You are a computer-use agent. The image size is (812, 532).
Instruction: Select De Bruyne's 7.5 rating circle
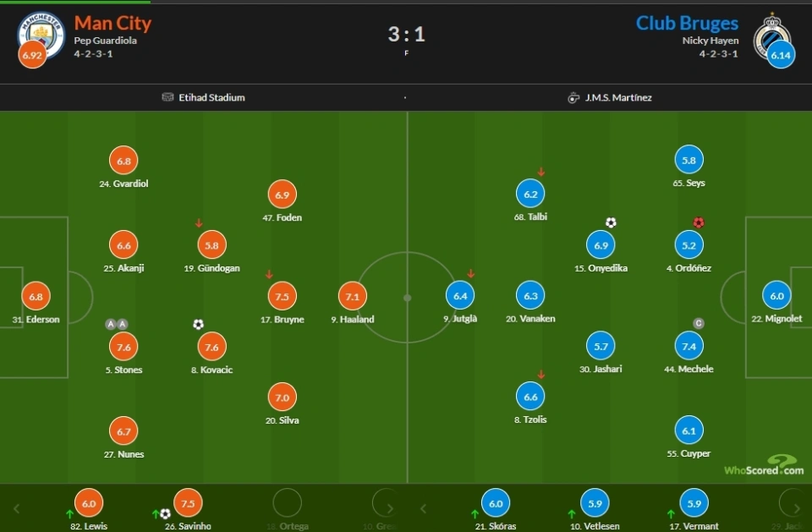coord(283,296)
